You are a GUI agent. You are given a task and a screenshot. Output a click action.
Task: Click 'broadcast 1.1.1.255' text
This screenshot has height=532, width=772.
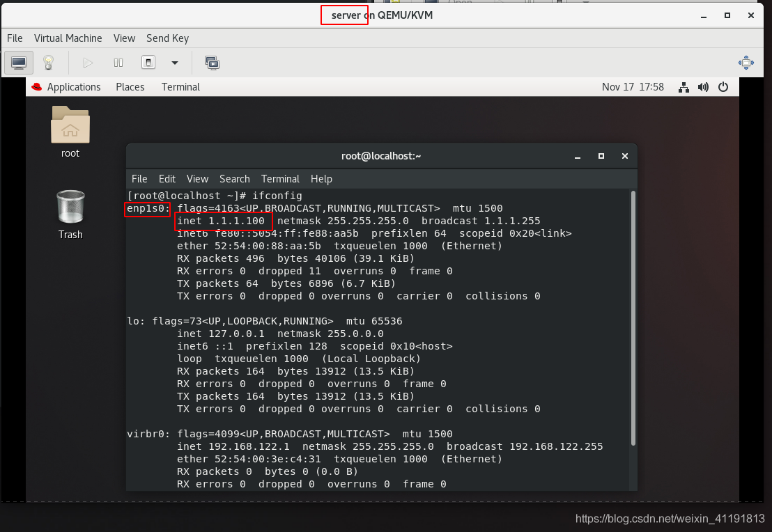point(481,221)
